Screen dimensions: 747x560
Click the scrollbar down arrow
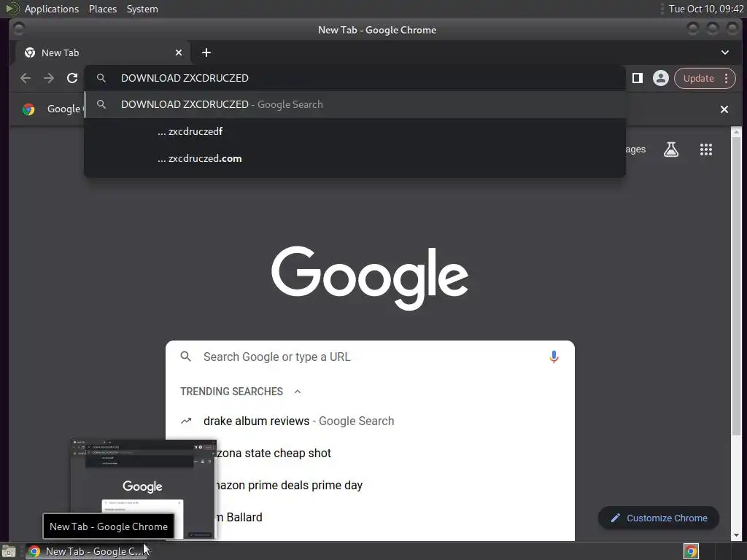pos(737,535)
